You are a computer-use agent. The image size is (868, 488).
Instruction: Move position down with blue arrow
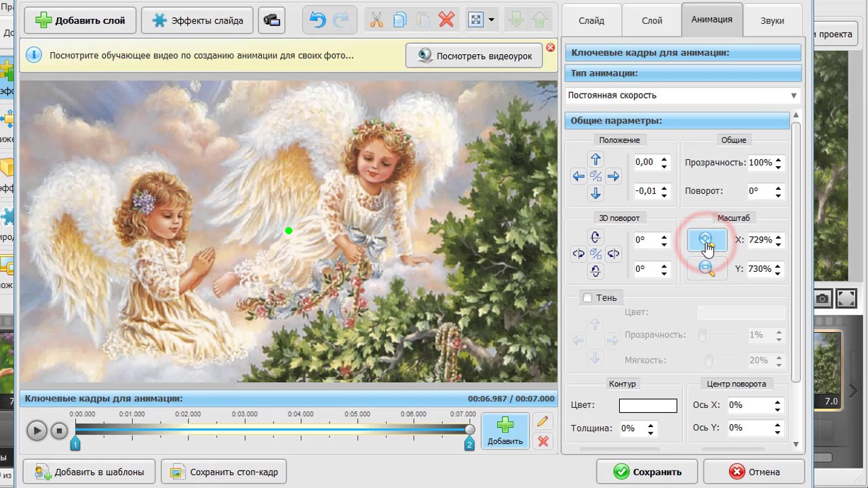[x=595, y=193]
